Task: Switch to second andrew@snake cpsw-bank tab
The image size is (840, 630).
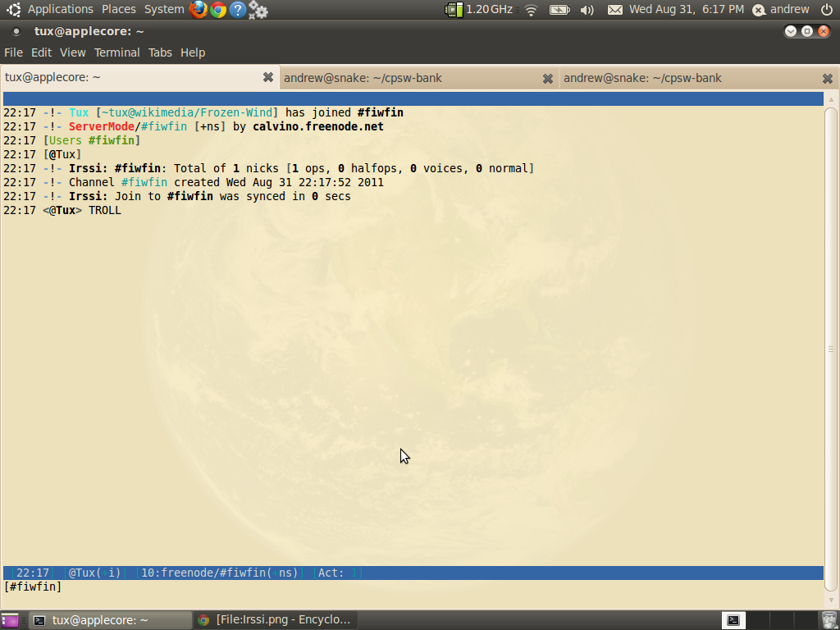Action: 642,78
